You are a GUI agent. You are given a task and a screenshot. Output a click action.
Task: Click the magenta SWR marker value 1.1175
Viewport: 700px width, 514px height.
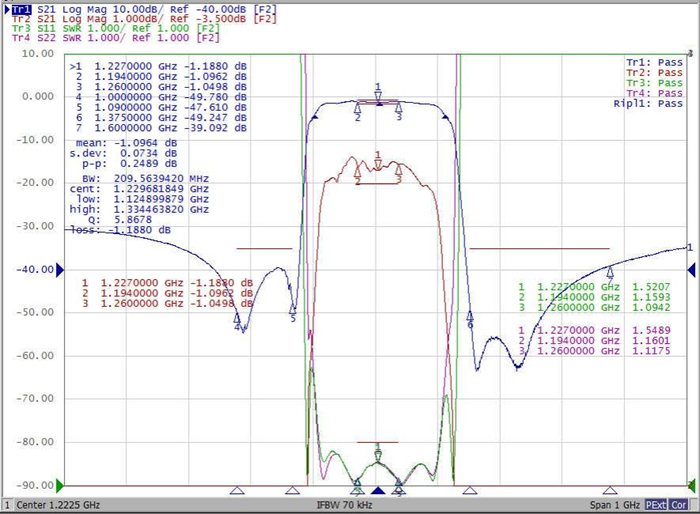[x=651, y=351]
